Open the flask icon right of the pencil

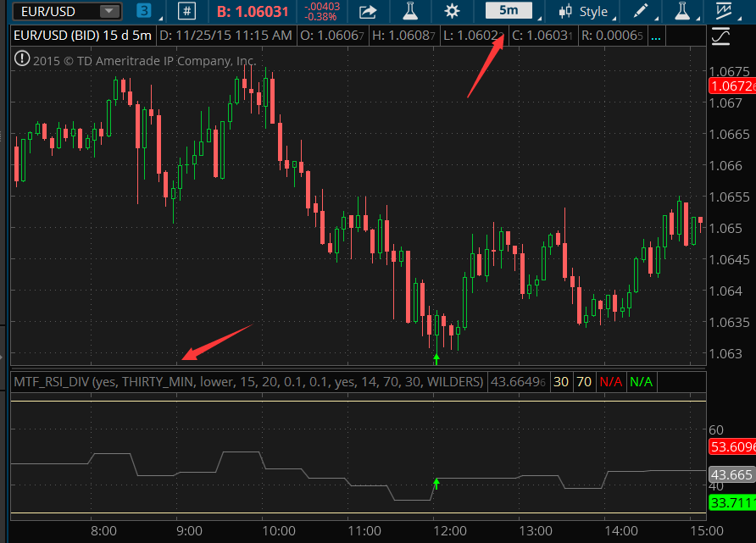coord(682,11)
